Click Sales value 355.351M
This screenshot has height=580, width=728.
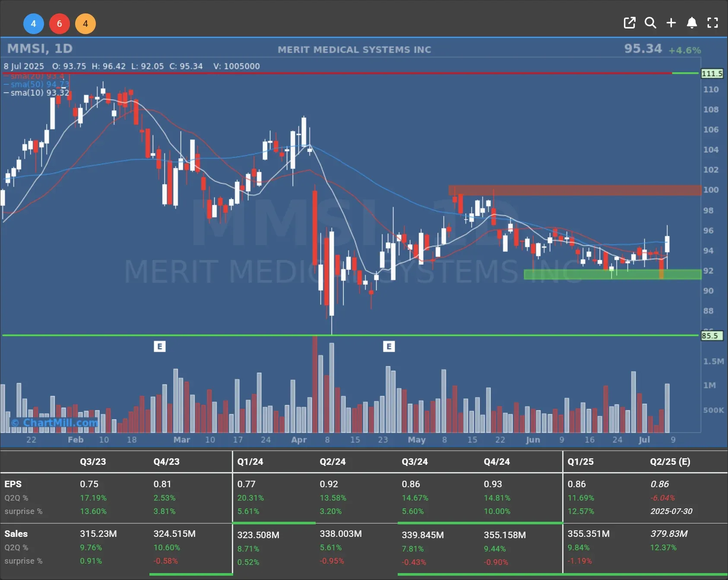click(589, 533)
